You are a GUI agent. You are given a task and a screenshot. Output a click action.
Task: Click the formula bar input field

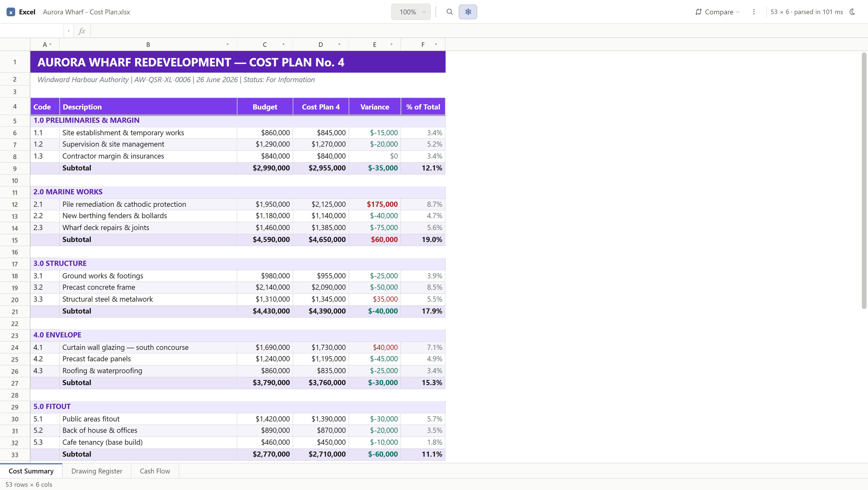pos(478,31)
